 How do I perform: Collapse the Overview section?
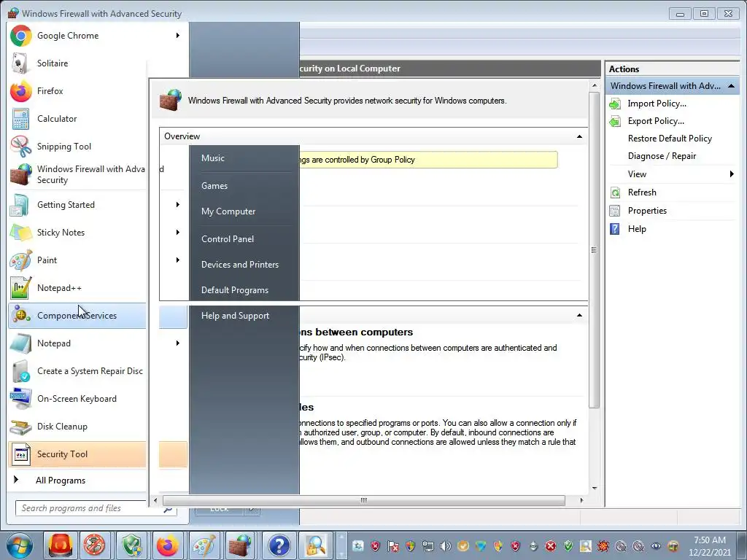(579, 136)
